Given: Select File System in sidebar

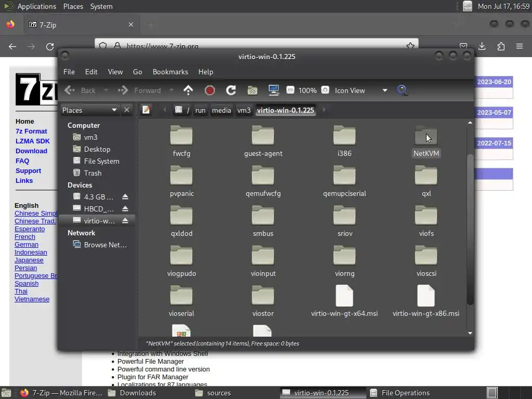Looking at the screenshot, I should point(101,161).
